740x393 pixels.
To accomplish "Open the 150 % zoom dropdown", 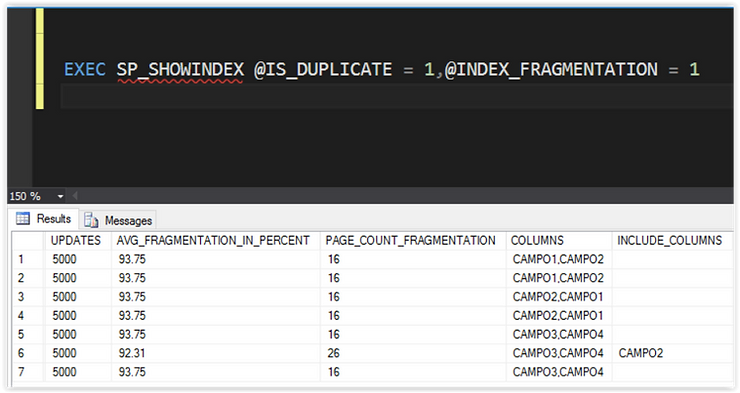I will pyautogui.click(x=60, y=196).
